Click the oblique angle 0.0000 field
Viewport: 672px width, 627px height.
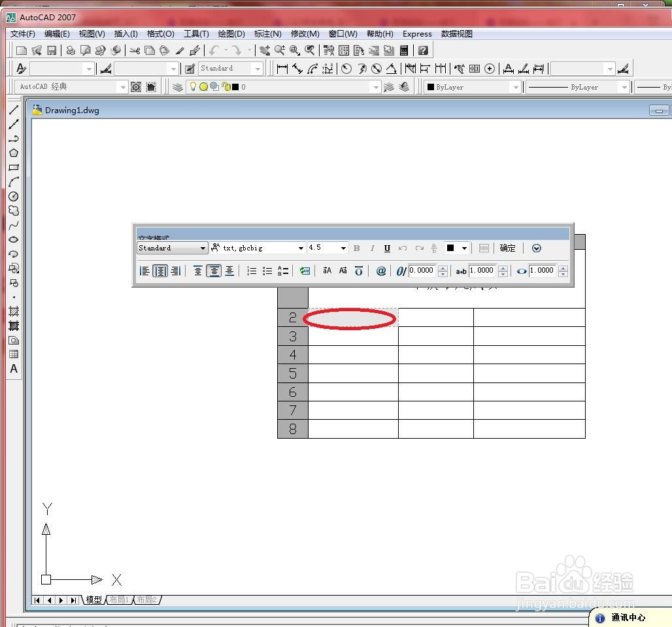click(x=421, y=271)
